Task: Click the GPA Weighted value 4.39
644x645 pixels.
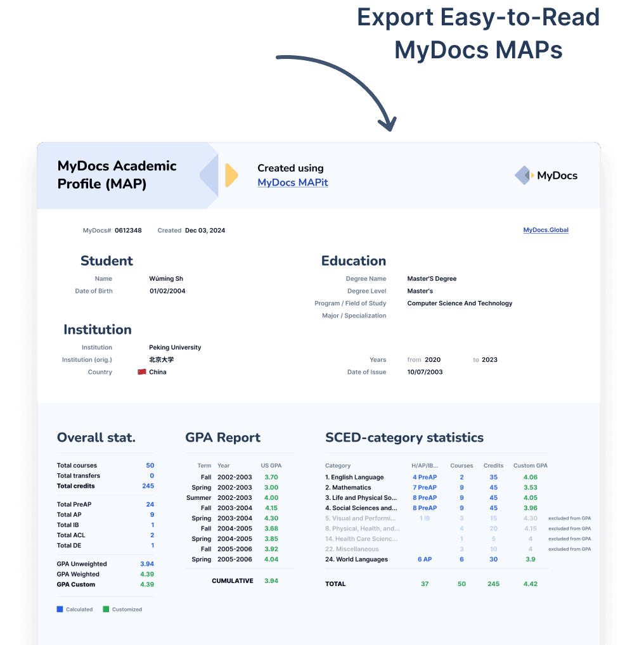Action: pos(147,574)
